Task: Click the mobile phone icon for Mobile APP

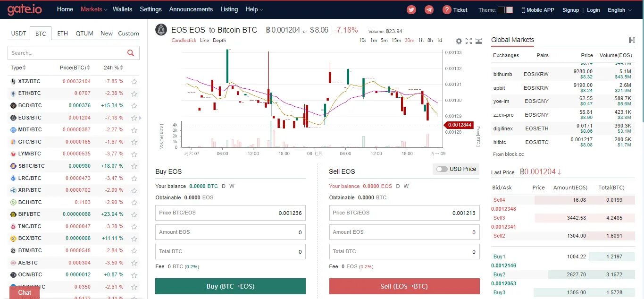Action: pos(523,10)
